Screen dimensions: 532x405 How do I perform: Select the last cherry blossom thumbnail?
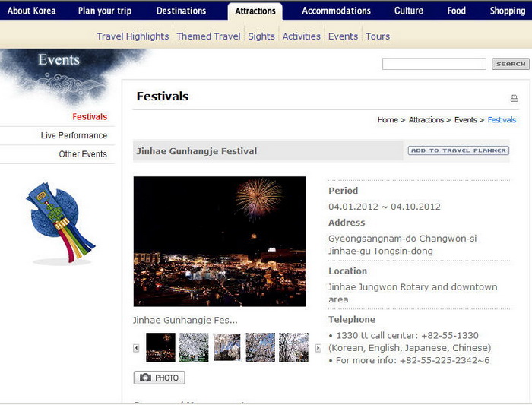point(293,347)
